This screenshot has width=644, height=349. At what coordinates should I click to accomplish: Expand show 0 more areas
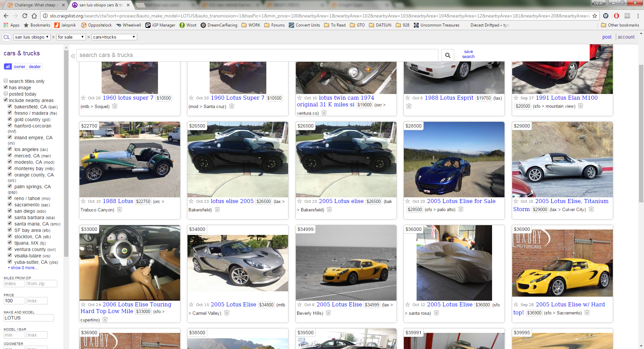(22, 268)
